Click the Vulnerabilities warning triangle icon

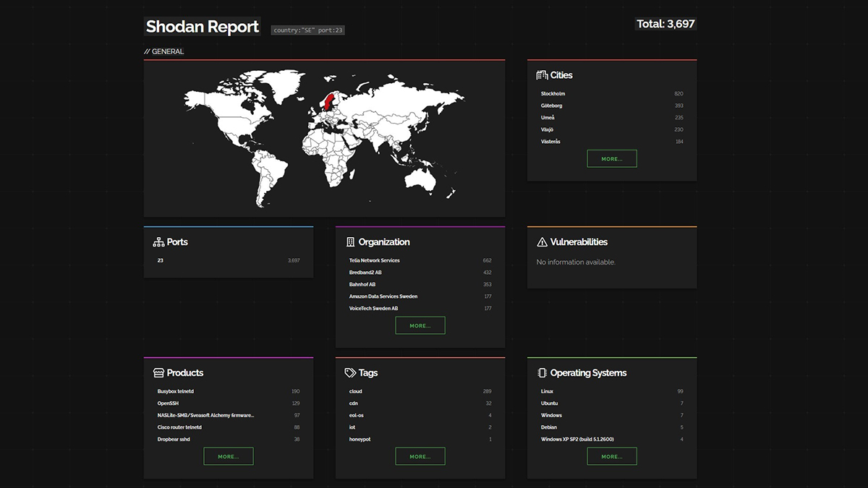(542, 242)
